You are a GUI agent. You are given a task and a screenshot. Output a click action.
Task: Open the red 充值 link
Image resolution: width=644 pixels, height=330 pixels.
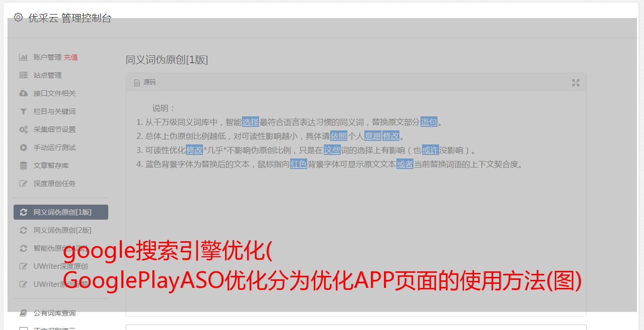71,57
